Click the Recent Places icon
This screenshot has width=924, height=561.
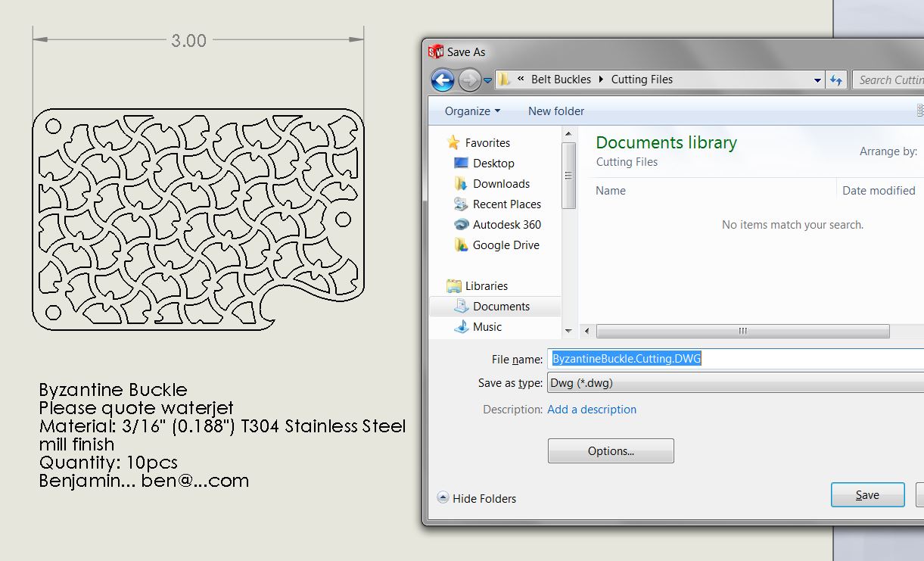[461, 204]
